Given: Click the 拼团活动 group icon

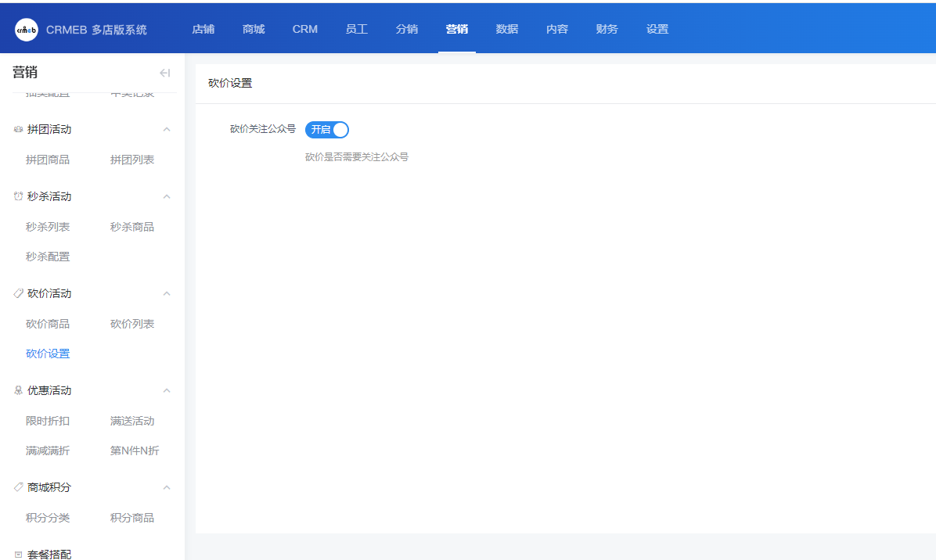Looking at the screenshot, I should tap(18, 129).
